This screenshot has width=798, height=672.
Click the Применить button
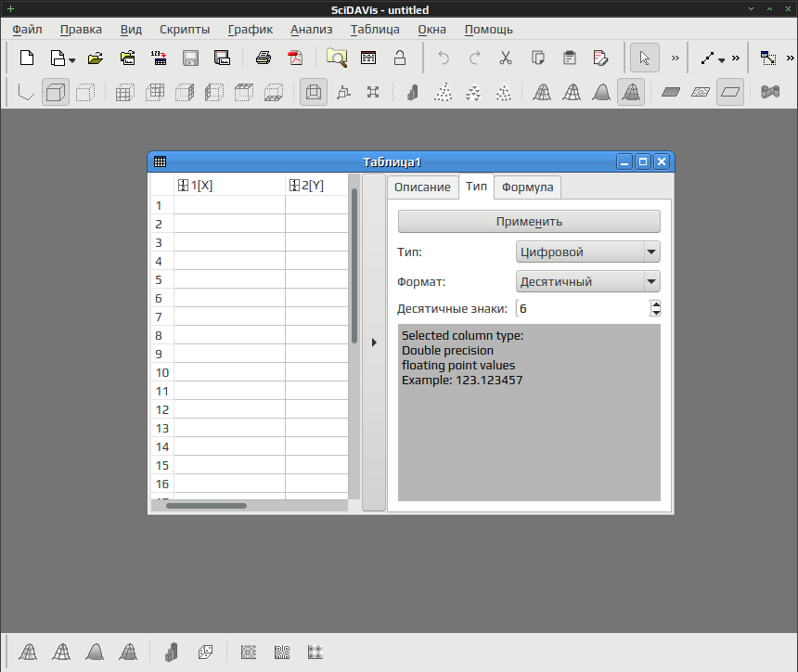click(529, 222)
